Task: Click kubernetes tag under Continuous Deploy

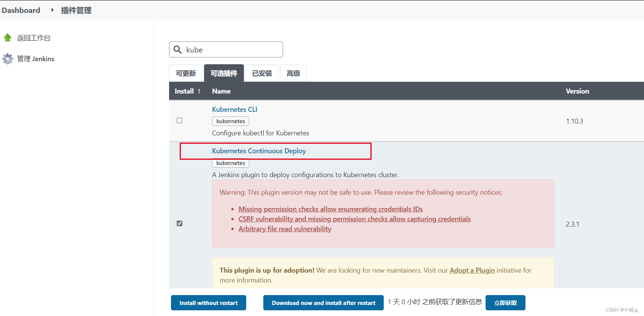Action: point(231,163)
